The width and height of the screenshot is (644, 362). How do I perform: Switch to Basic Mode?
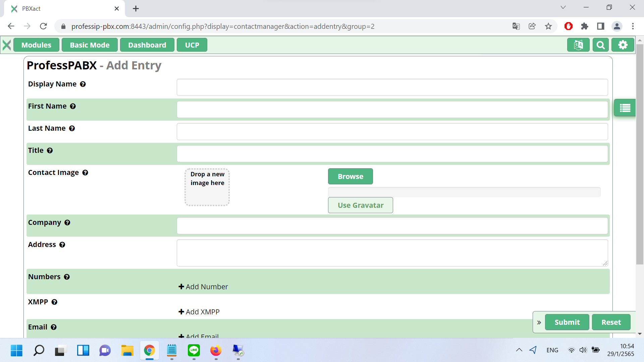[x=90, y=45]
